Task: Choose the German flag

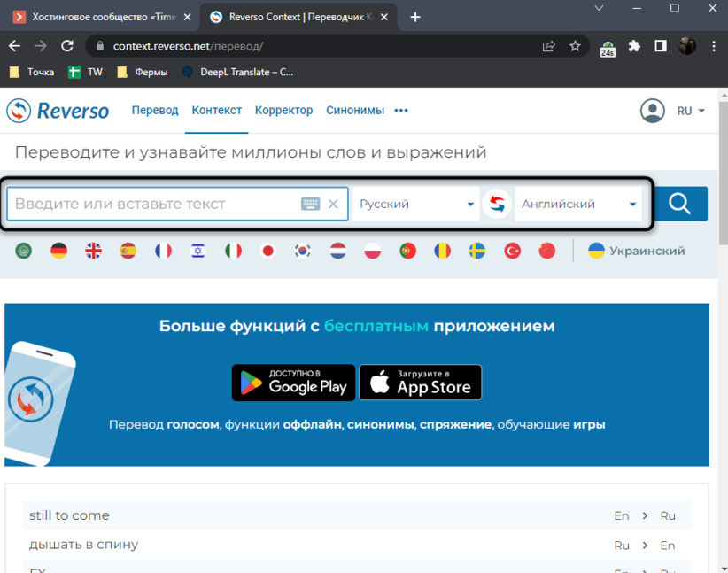Action: point(59,251)
